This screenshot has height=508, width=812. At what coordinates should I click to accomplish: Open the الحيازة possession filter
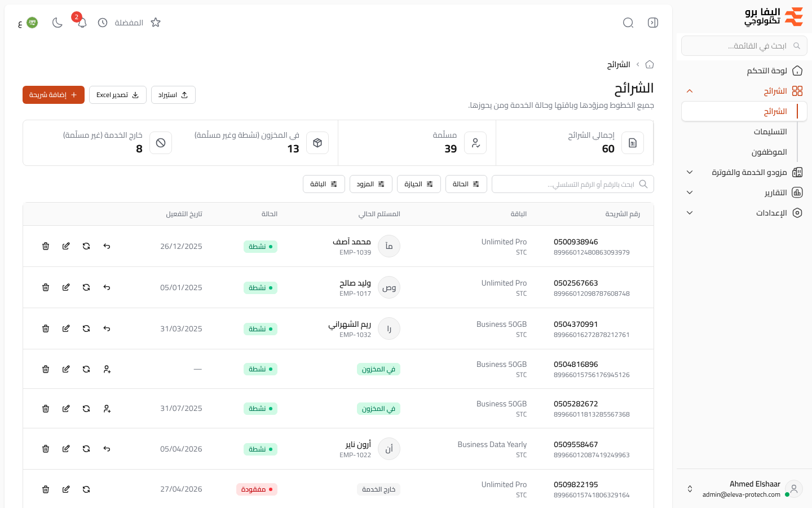[x=419, y=184]
